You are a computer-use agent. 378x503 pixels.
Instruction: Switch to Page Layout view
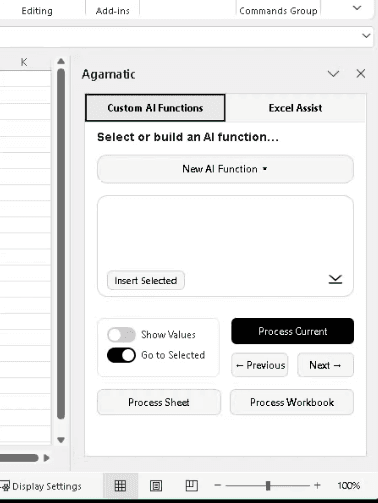[156, 486]
